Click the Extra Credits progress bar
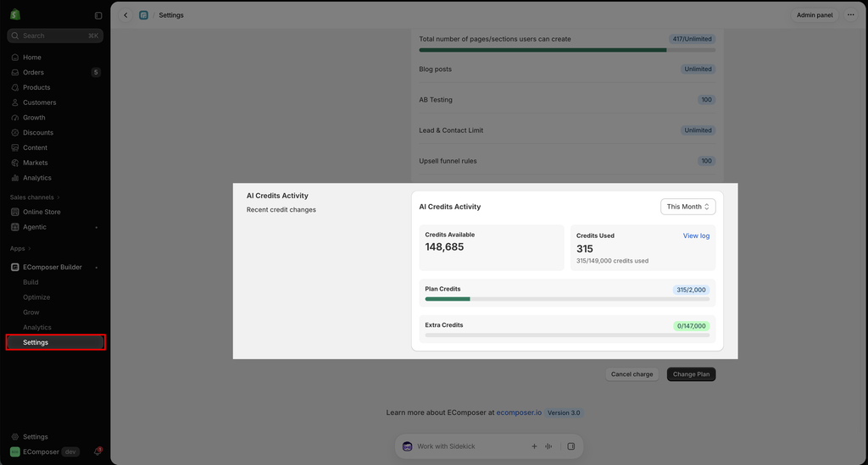The height and width of the screenshot is (465, 868). 567,335
